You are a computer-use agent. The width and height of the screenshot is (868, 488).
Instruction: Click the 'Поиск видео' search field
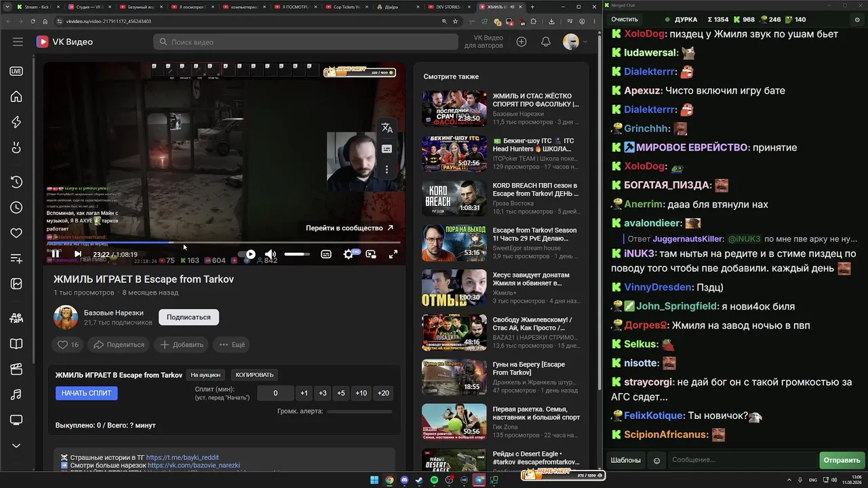pos(306,42)
